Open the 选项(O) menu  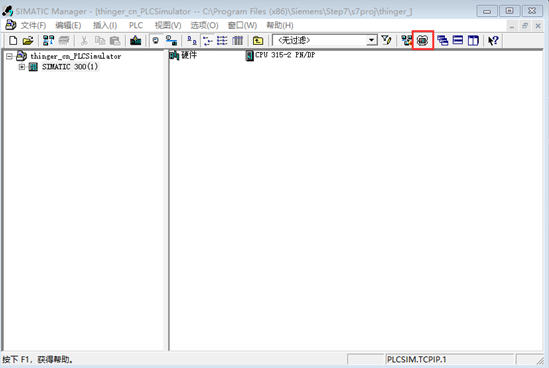tap(204, 26)
